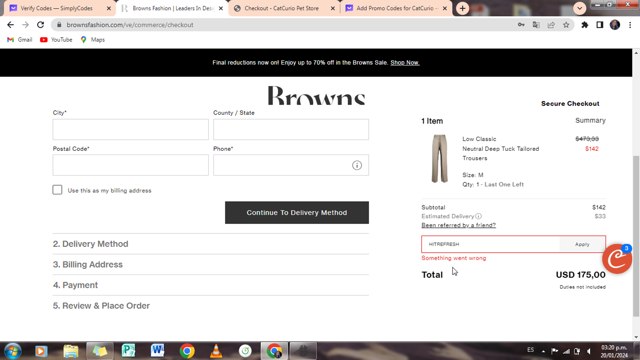Open VLC media player from taskbar
Image resolution: width=640 pixels, height=360 pixels.
coord(216,351)
